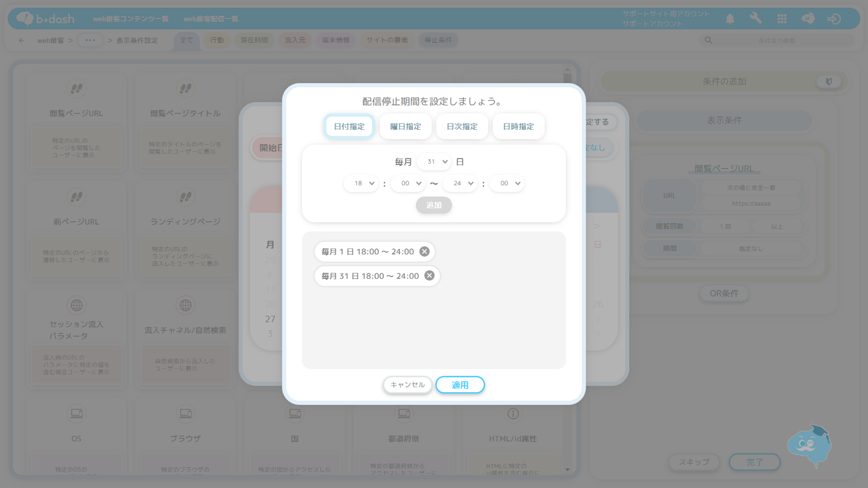The width and height of the screenshot is (868, 488).
Task: Click the condition name search field
Action: 776,40
